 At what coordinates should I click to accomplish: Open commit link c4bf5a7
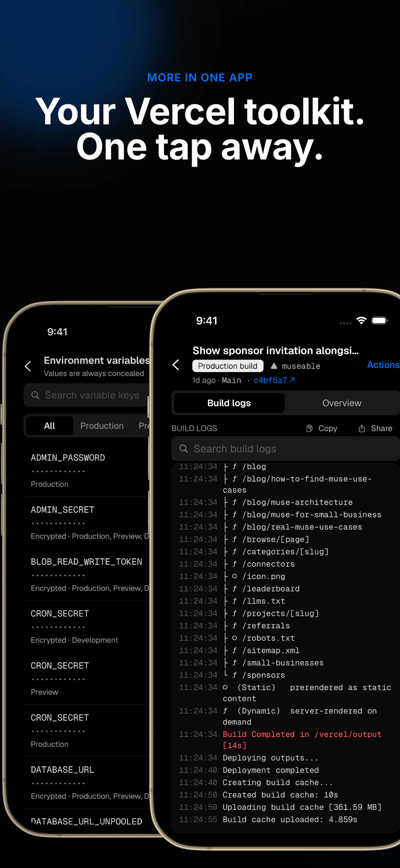pyautogui.click(x=270, y=380)
